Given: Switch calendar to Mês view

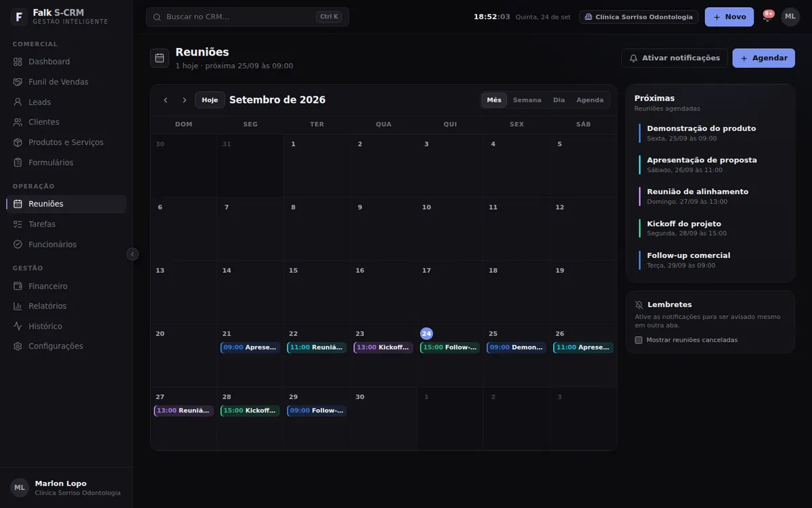Looking at the screenshot, I should click(x=494, y=100).
